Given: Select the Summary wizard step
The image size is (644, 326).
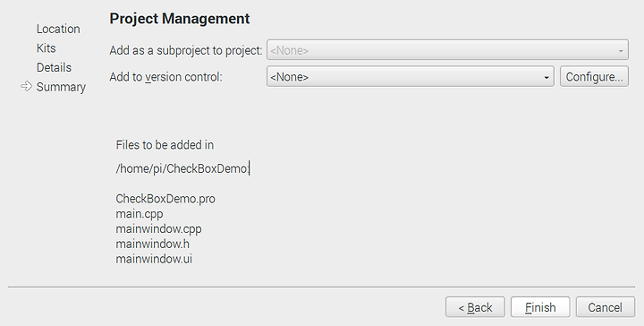Looking at the screenshot, I should point(61,87).
